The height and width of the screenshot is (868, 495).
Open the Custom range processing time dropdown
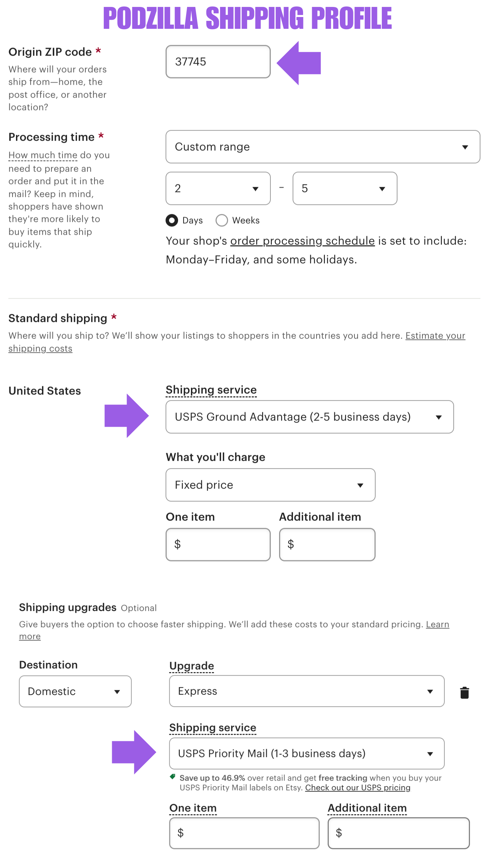[322, 147]
